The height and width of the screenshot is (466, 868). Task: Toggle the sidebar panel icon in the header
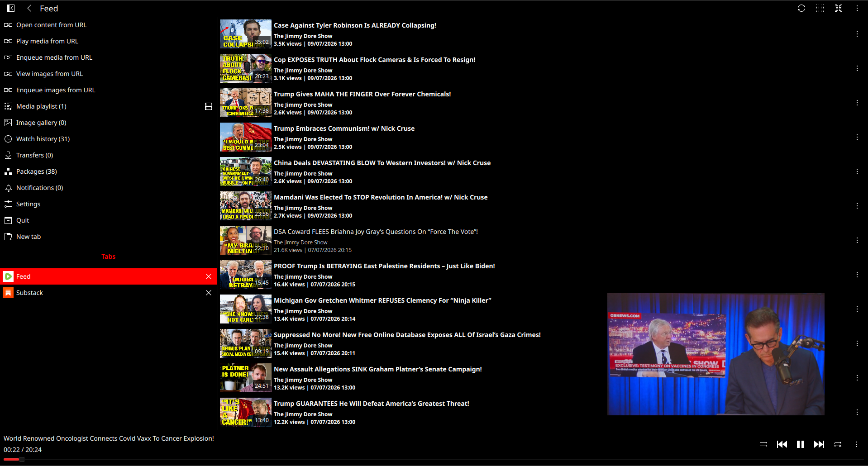tap(11, 8)
